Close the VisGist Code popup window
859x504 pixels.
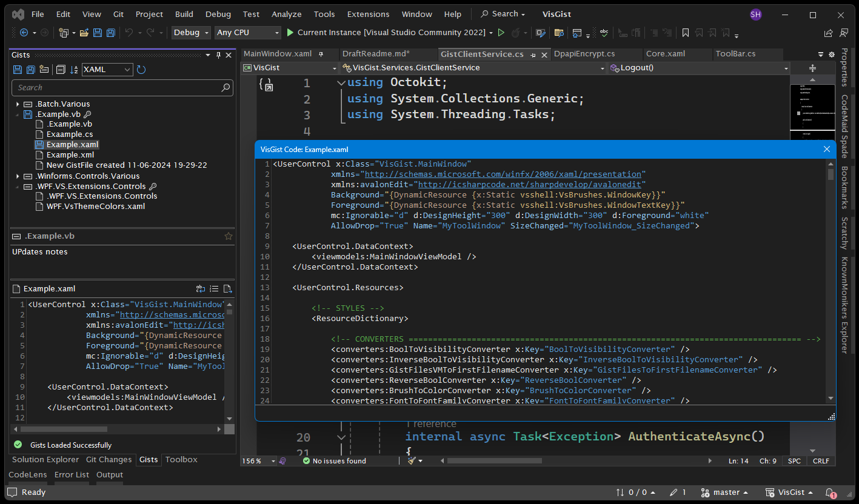click(x=827, y=149)
